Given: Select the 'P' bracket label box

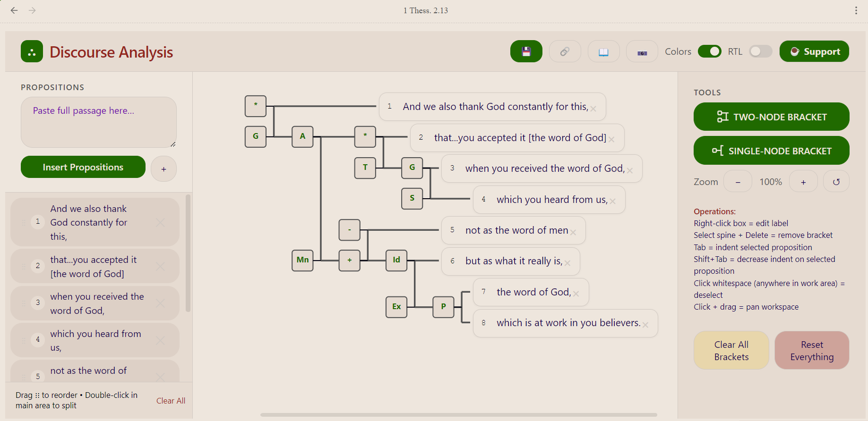Looking at the screenshot, I should click(x=443, y=307).
